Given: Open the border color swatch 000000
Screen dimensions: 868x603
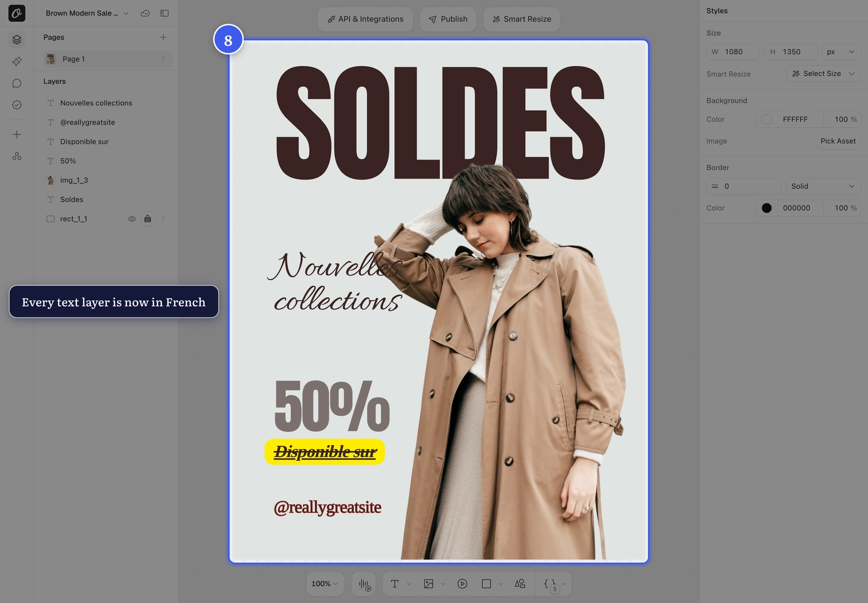Looking at the screenshot, I should 767,208.
